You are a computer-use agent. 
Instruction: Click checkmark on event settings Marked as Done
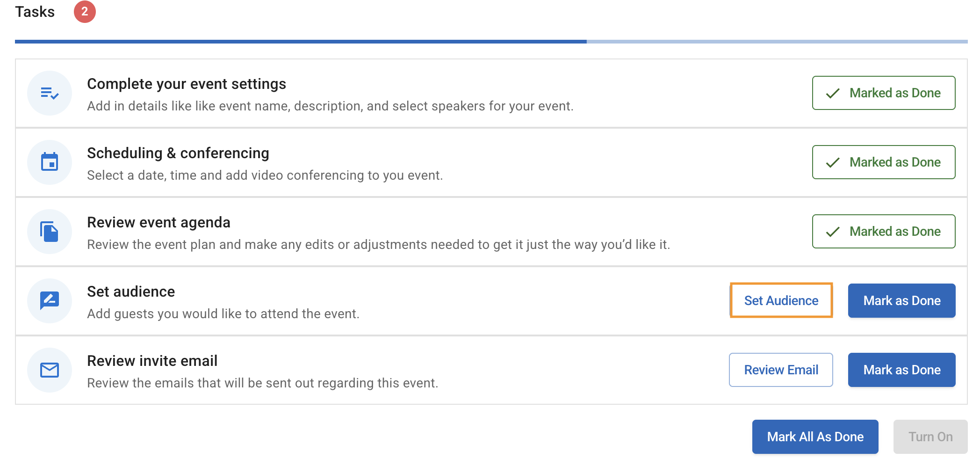pos(833,93)
